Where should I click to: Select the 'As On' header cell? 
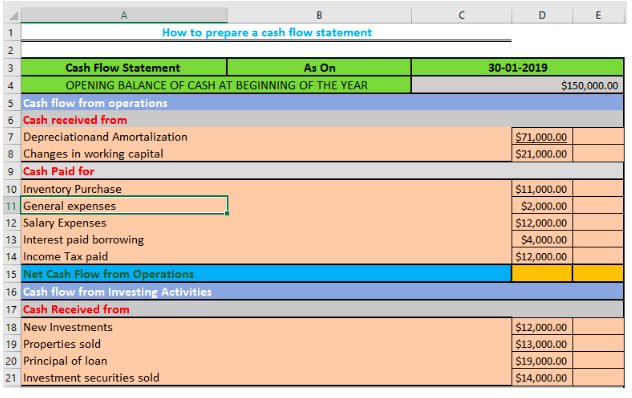tap(319, 67)
